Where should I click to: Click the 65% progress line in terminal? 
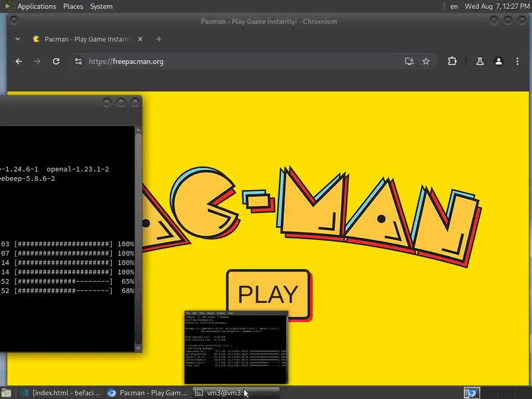(x=67, y=281)
